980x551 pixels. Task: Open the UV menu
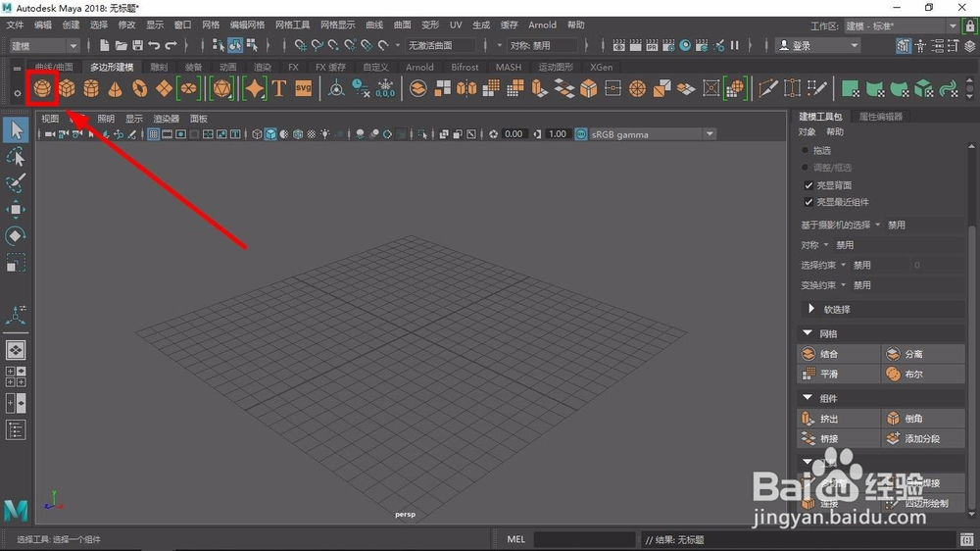pos(456,25)
